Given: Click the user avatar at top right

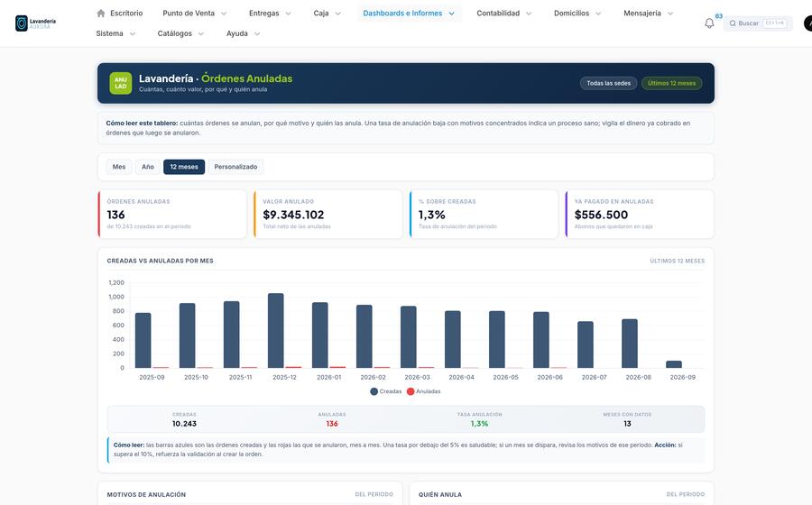Looking at the screenshot, I should click(807, 23).
